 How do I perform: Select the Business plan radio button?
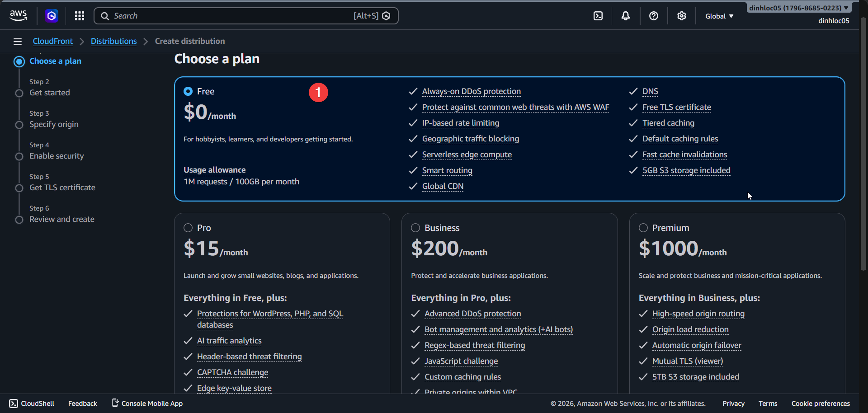(x=415, y=228)
